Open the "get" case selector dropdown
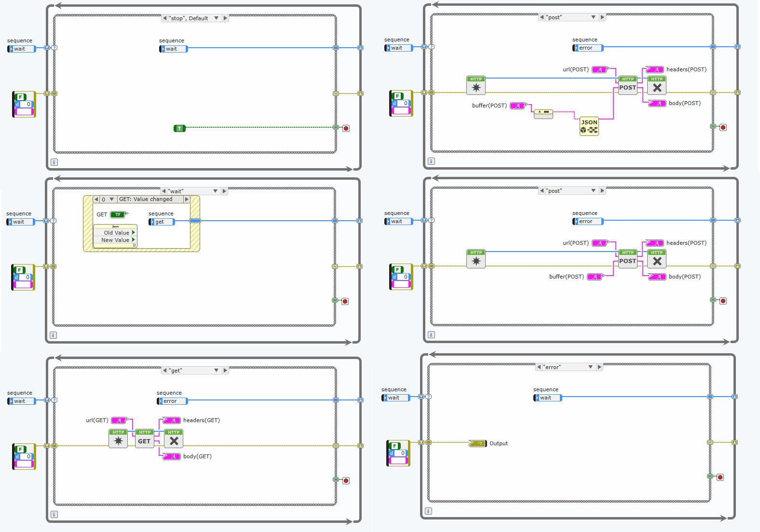The width and height of the screenshot is (760, 532). pyautogui.click(x=217, y=371)
